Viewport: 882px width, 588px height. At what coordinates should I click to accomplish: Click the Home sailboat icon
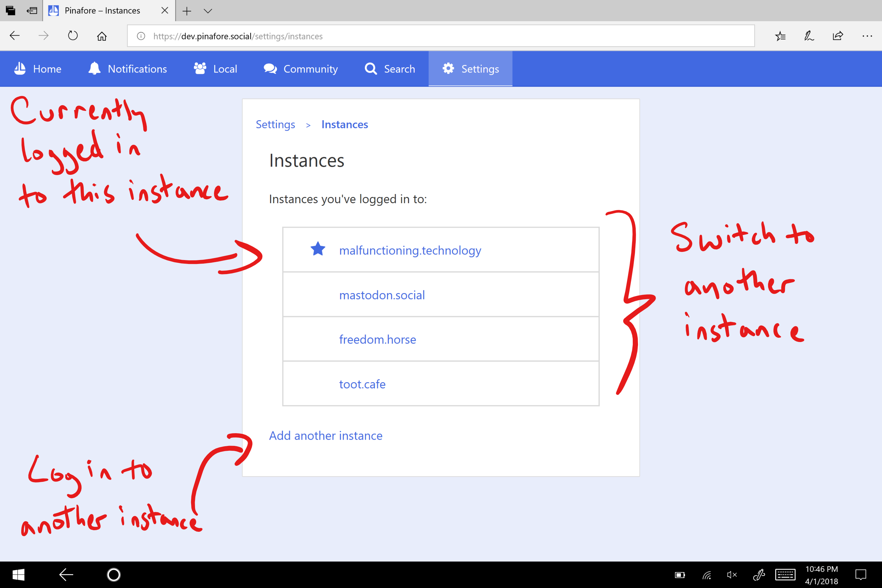pyautogui.click(x=20, y=69)
